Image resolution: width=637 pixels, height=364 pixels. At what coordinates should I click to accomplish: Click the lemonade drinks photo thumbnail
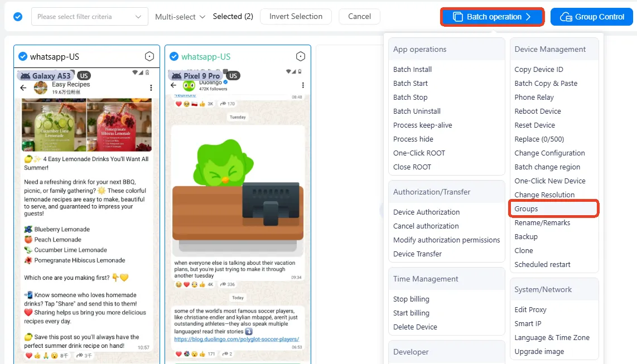point(86,124)
